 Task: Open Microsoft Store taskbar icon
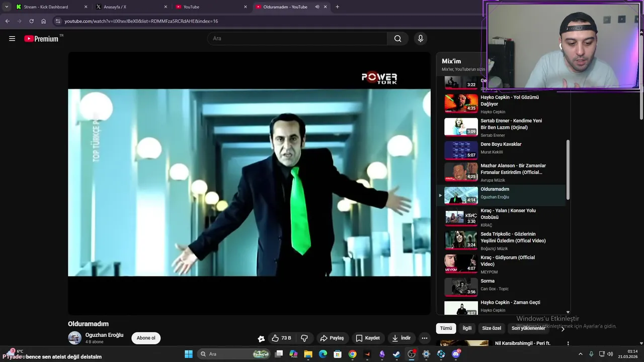point(338,354)
